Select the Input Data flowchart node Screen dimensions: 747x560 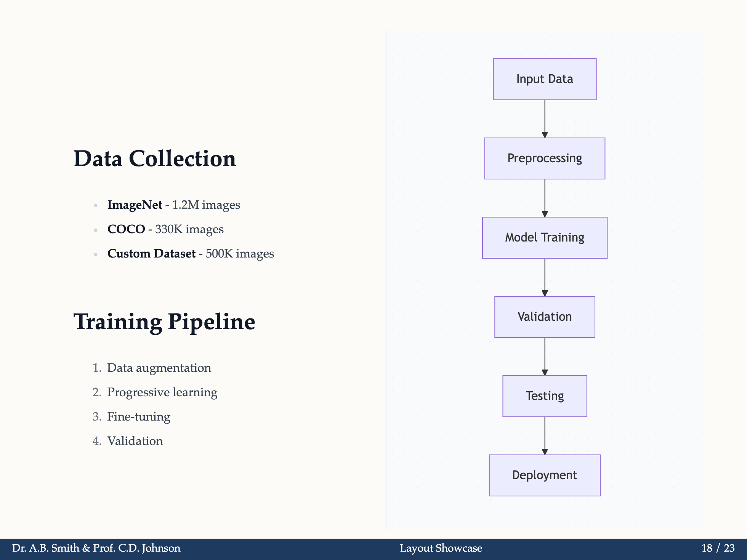click(x=544, y=79)
